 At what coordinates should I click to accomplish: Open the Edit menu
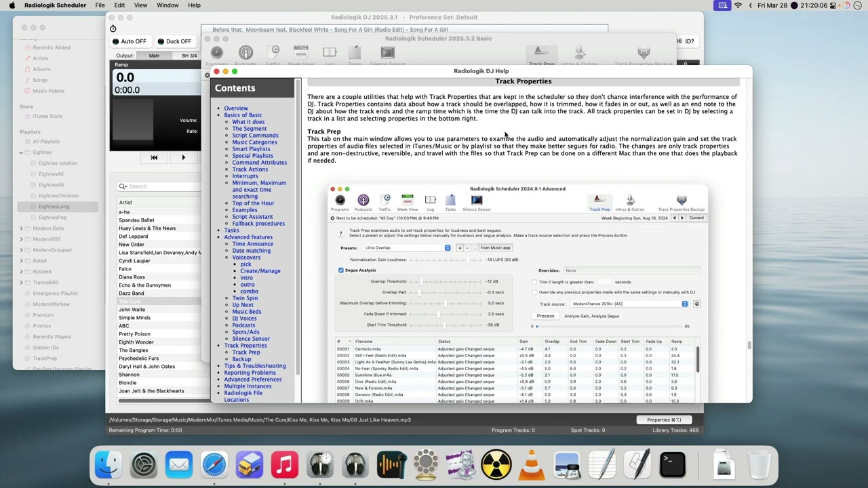(119, 5)
